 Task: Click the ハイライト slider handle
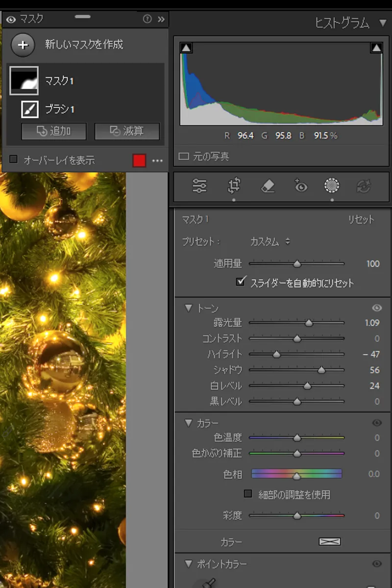[276, 354]
